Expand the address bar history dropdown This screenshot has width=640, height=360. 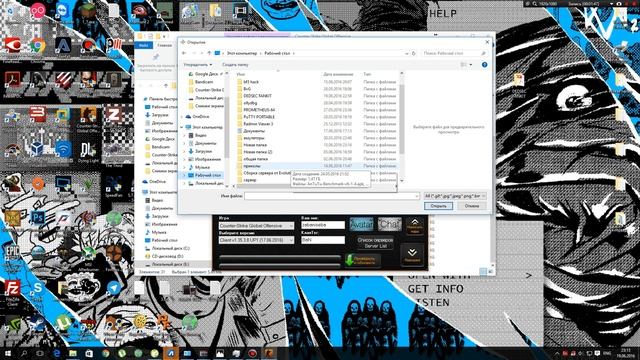[407, 53]
